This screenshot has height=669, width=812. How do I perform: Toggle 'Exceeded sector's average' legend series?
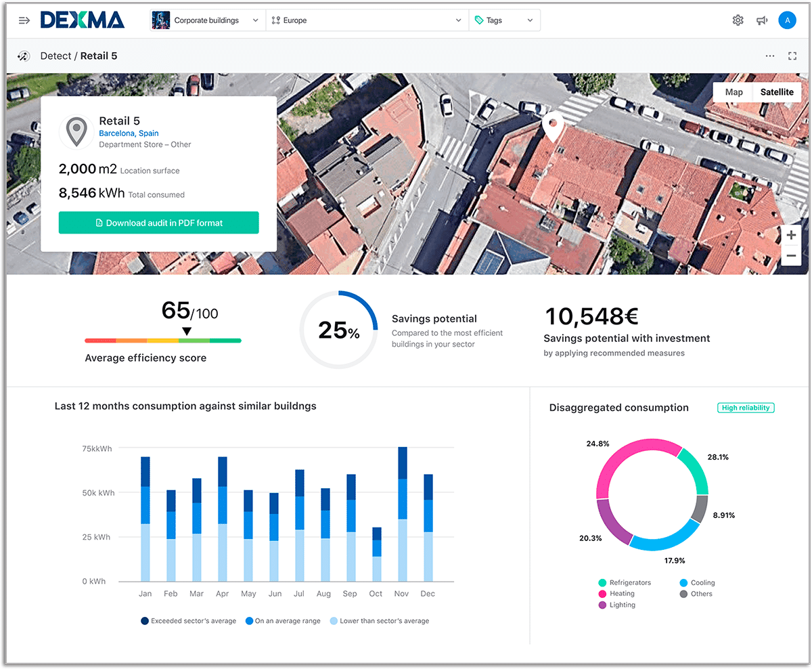188,621
